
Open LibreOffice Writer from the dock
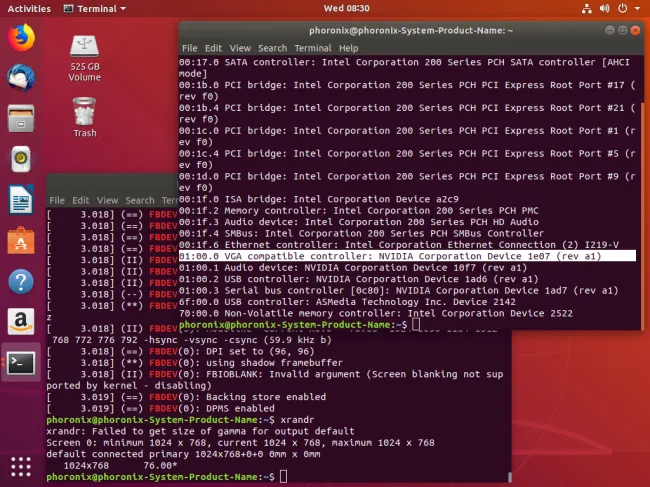click(x=21, y=200)
